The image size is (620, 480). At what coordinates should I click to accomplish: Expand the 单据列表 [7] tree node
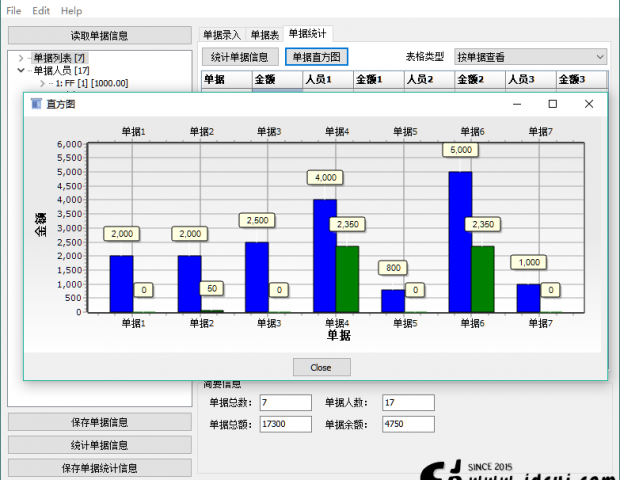pyautogui.click(x=21, y=58)
